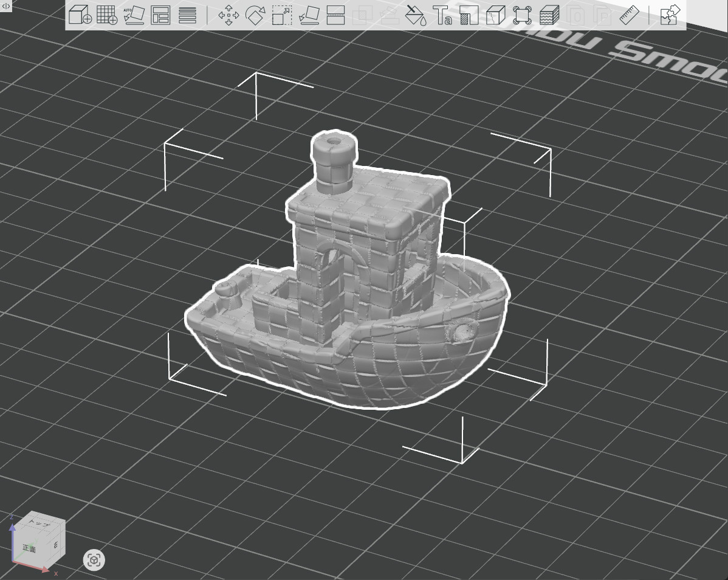This screenshot has height=580, width=728.
Task: Open the Text shape tool
Action: click(443, 15)
